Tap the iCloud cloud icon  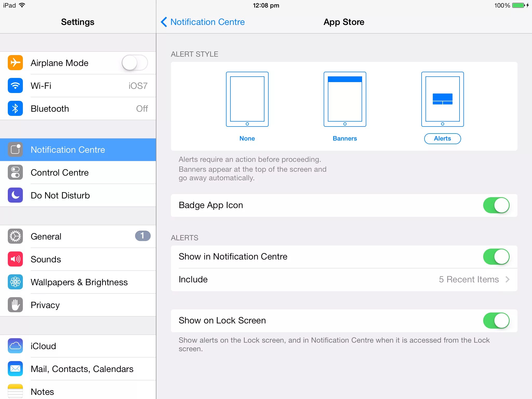(x=15, y=346)
